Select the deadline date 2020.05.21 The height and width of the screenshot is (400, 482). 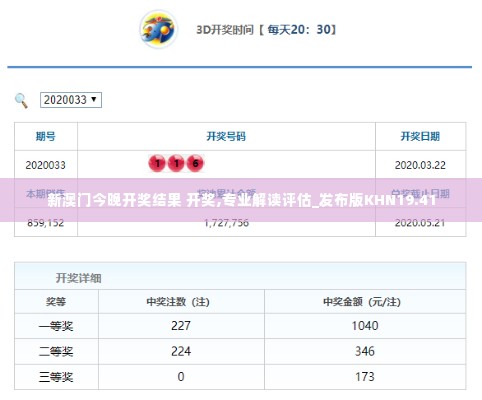pos(420,223)
